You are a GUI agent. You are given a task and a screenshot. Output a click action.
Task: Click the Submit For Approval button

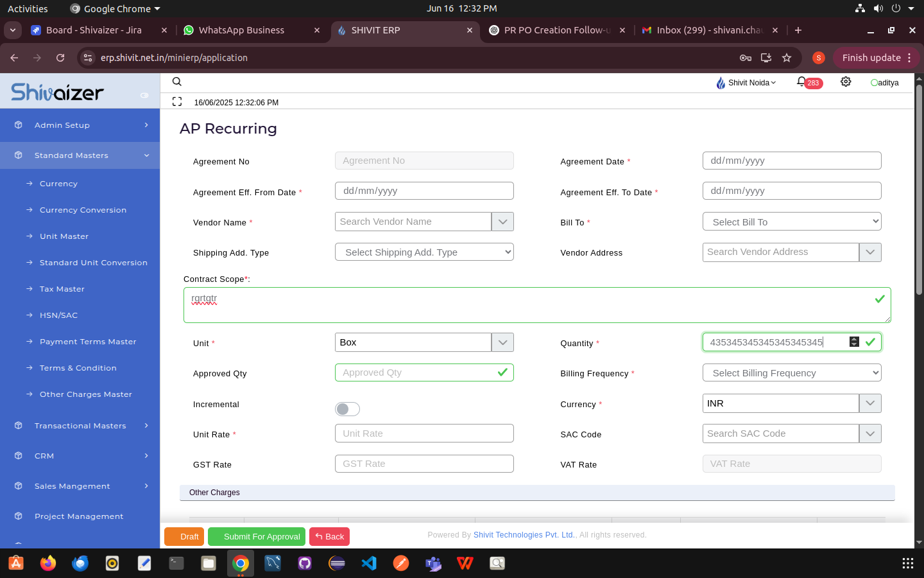click(257, 536)
